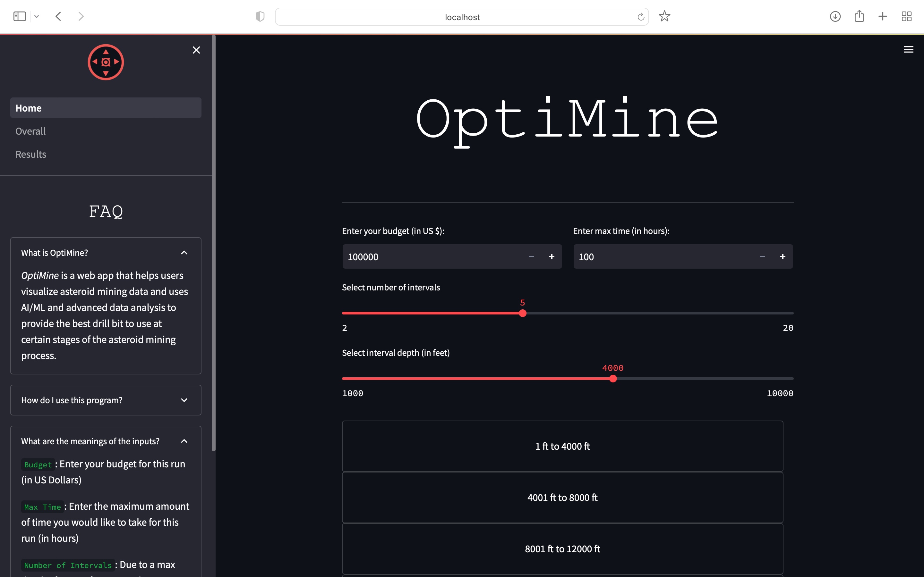
Task: Decrease max time with minus button
Action: [x=762, y=257]
